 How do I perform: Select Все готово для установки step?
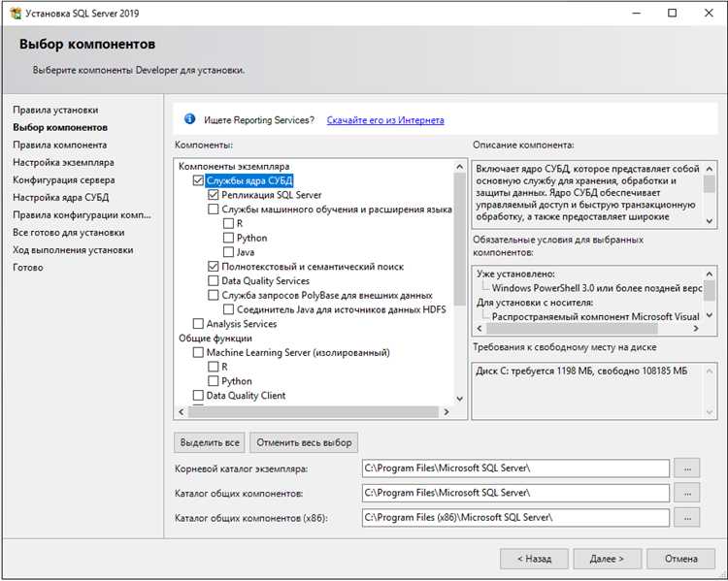(69, 233)
